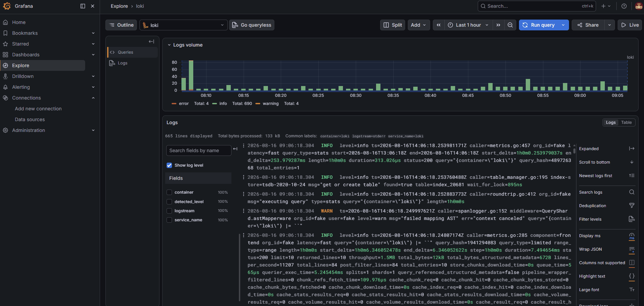This screenshot has height=306, width=644.
Task: Check the logstream field checkbox
Action: [x=169, y=211]
